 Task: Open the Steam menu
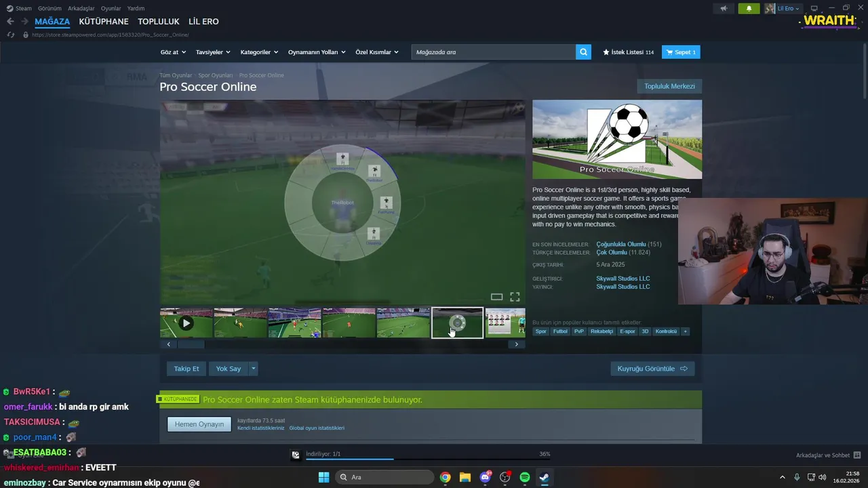(x=19, y=8)
